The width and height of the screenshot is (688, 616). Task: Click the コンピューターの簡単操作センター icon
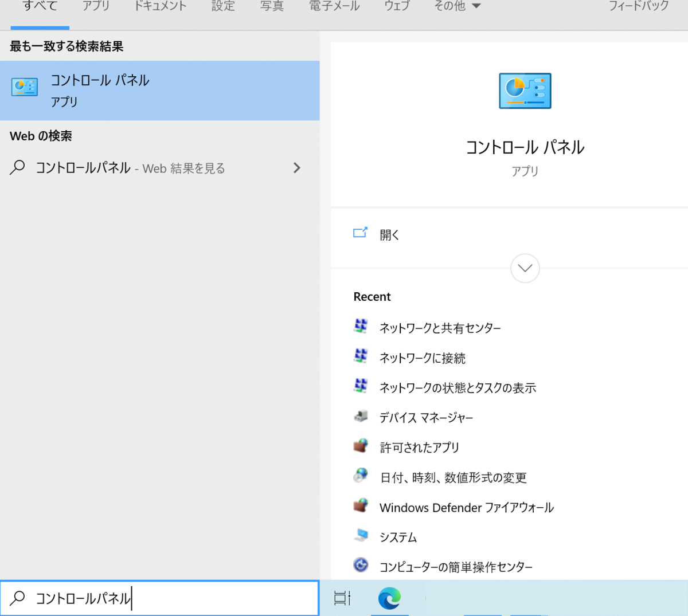[x=361, y=566]
